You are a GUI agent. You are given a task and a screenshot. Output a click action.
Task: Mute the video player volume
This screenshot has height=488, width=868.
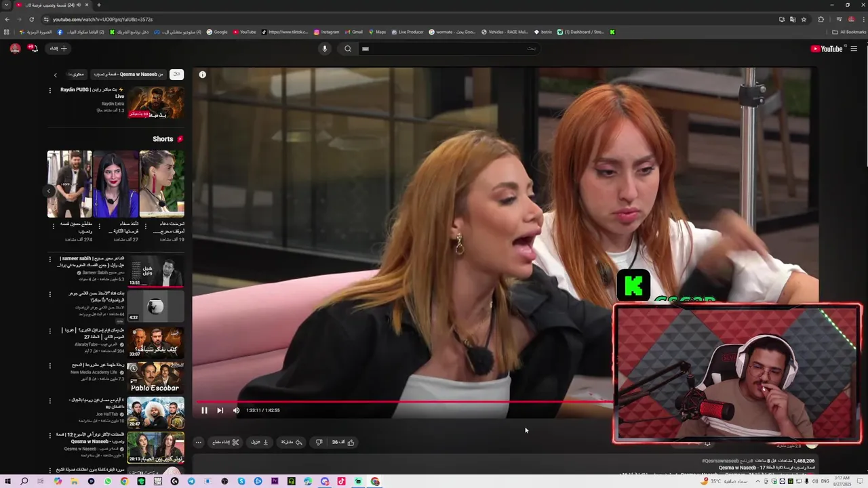[236, 410]
